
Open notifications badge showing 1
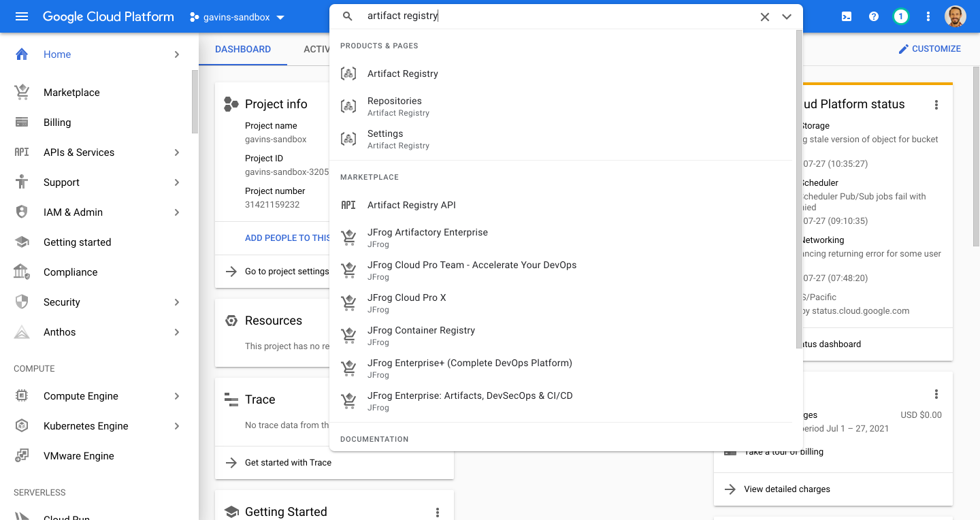point(901,16)
